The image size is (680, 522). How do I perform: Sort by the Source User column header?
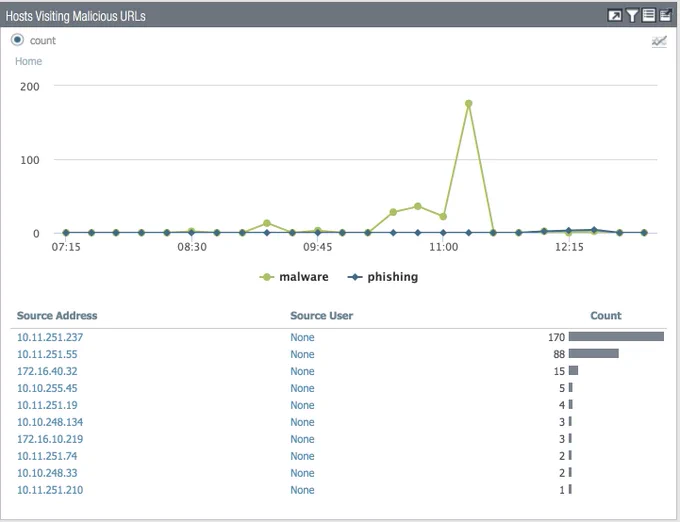pyautogui.click(x=321, y=316)
